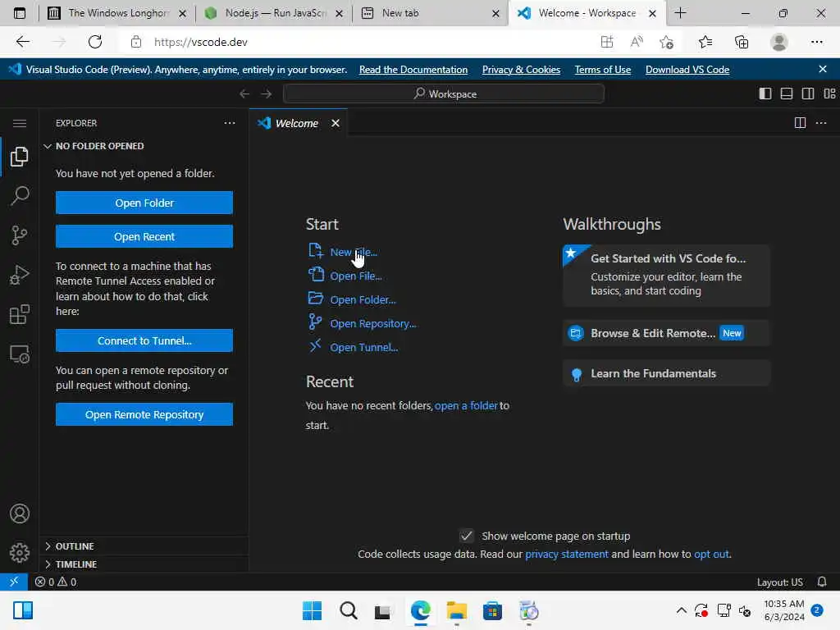
Task: Open Read the Documentation banner link
Action: pyautogui.click(x=413, y=70)
